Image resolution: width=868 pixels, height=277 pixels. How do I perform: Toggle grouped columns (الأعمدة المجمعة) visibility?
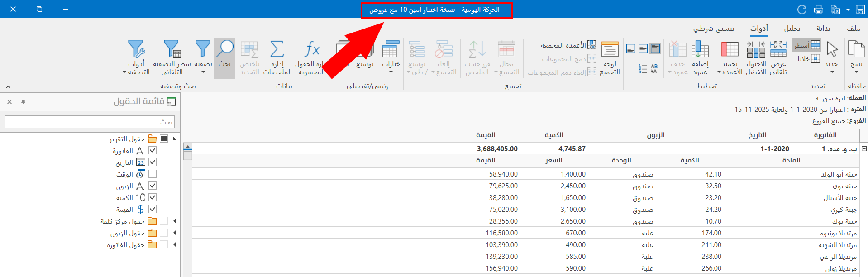click(x=568, y=45)
